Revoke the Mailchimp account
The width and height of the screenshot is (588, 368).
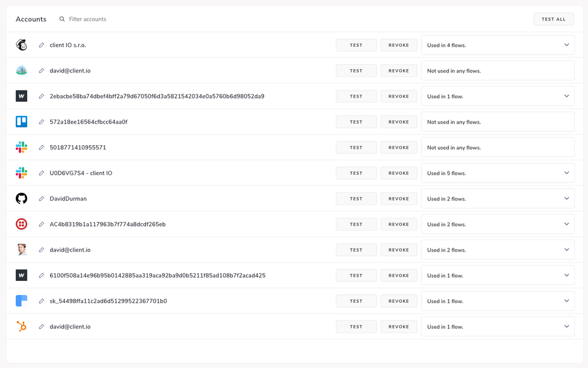coord(399,45)
